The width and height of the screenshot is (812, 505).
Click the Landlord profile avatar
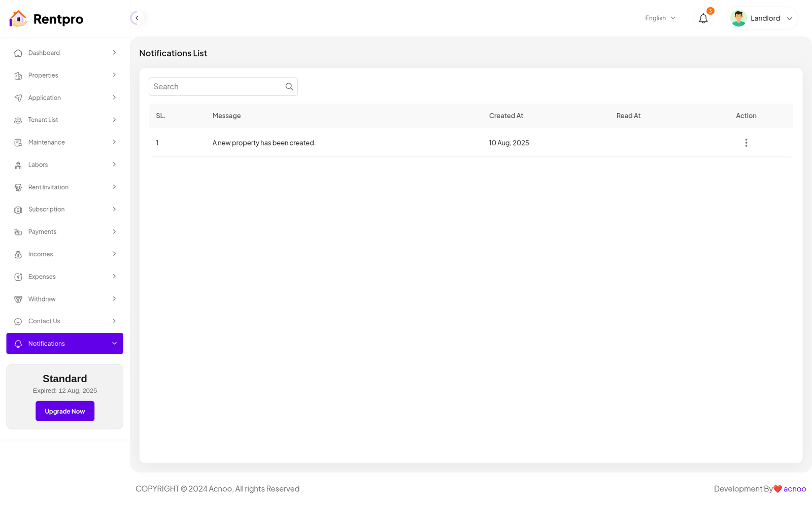(738, 19)
